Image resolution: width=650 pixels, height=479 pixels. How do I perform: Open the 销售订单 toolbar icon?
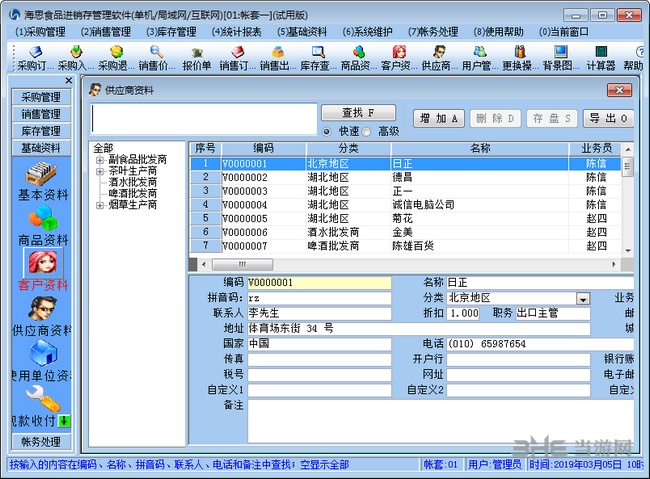[x=238, y=58]
